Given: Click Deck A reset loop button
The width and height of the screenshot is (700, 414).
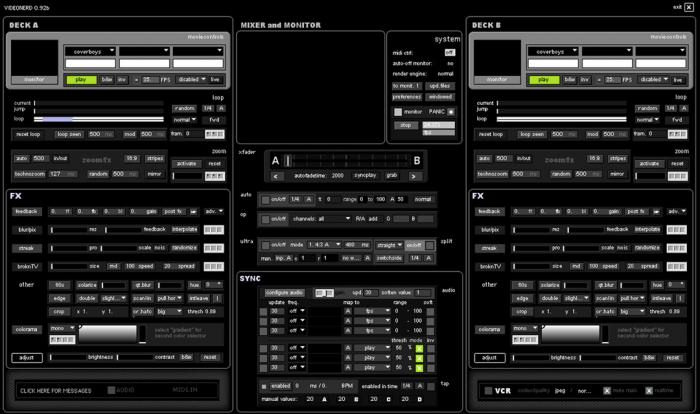Looking at the screenshot, I should pyautogui.click(x=28, y=134).
